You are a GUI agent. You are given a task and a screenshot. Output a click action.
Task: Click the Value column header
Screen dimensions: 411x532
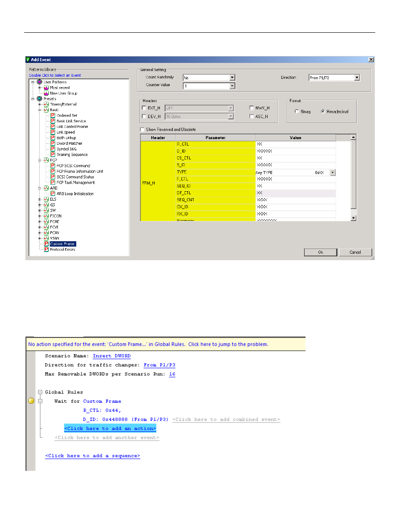coord(296,138)
